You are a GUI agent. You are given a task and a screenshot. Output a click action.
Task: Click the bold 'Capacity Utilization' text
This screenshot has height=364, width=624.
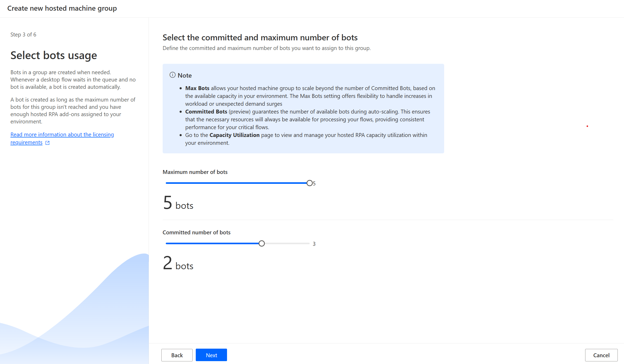pos(234,135)
